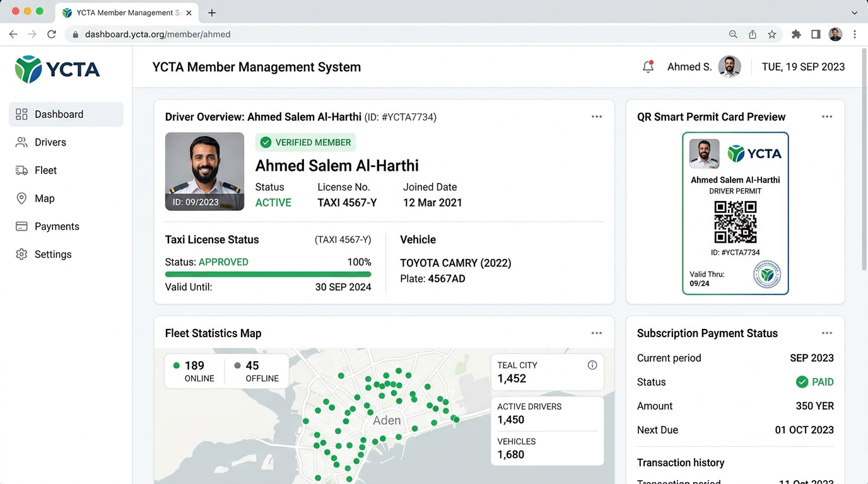Click the ACTIVE DRIVERS 1,450 stat
Screen dimensions: 868x484
[547, 413]
